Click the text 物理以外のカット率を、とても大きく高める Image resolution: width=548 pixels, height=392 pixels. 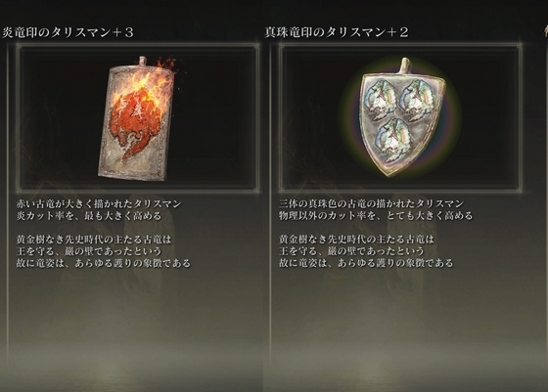pos(376,216)
